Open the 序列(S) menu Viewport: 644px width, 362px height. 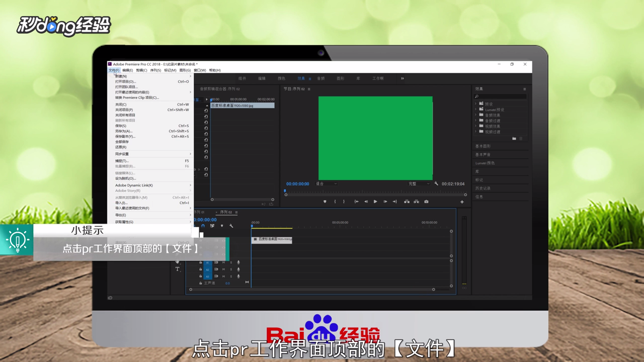(x=155, y=70)
